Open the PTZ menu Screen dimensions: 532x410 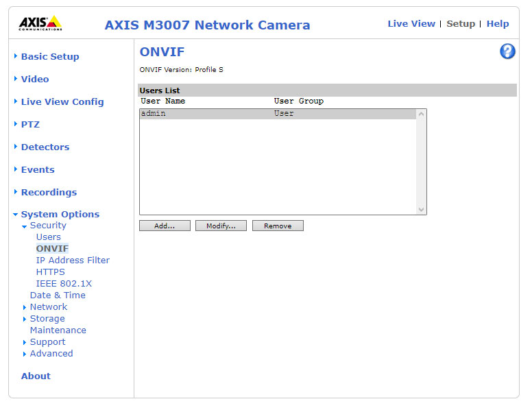click(31, 124)
